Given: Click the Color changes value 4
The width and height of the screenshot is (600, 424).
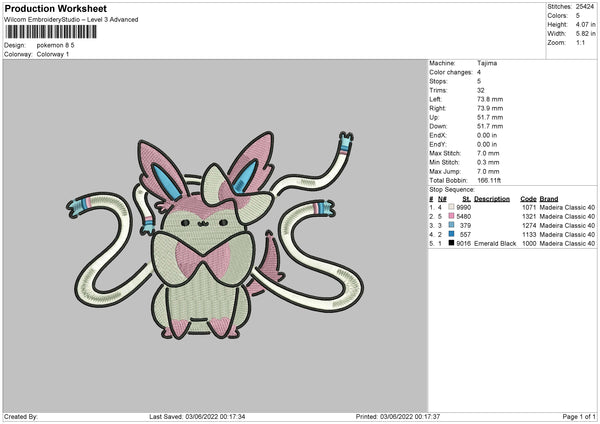Looking at the screenshot, I should [x=479, y=72].
